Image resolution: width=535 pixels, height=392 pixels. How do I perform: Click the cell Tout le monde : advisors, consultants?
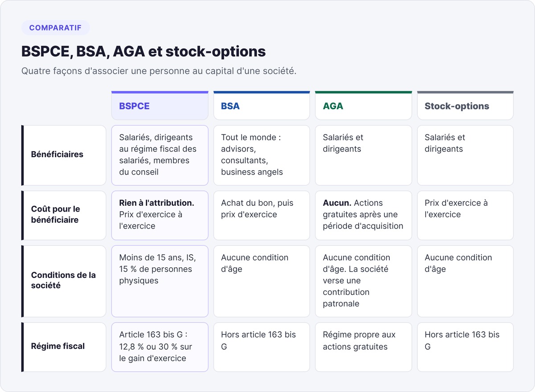262,155
